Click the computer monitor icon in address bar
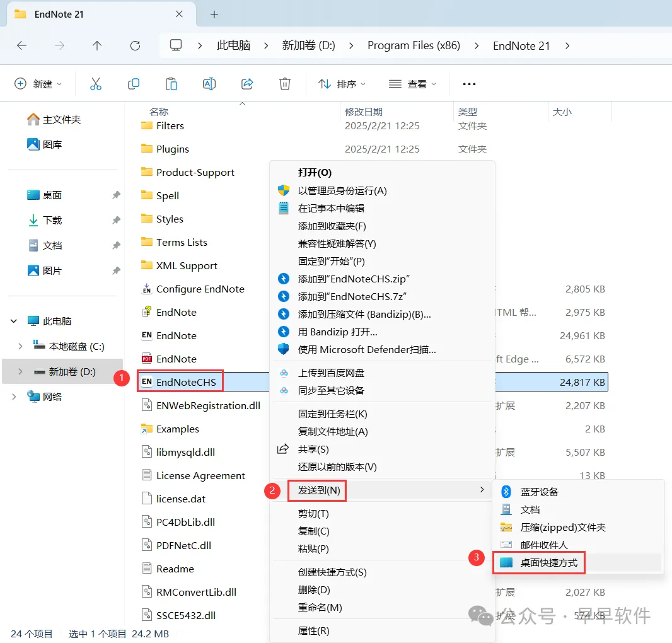 176,45
